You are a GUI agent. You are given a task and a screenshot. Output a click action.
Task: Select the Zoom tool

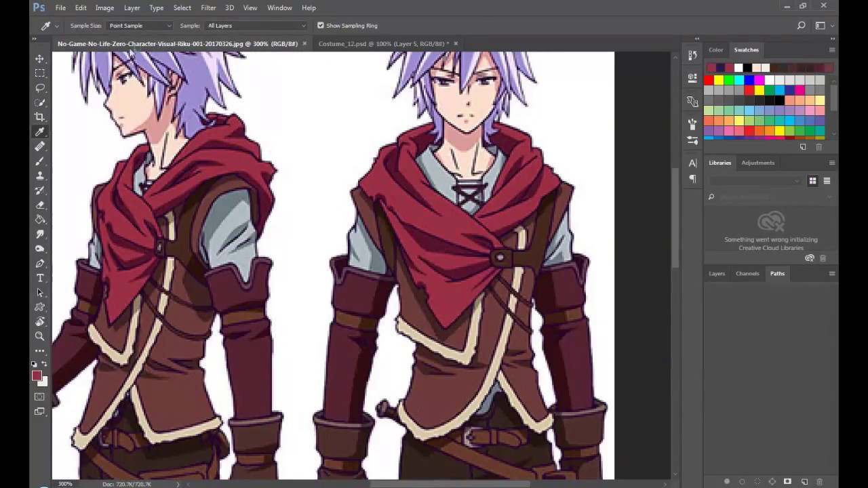40,336
